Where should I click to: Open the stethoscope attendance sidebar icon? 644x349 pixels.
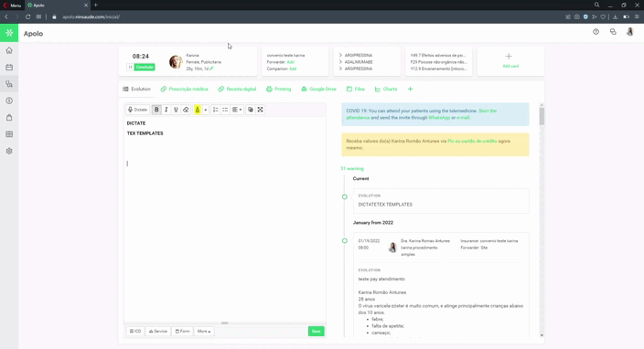9,84
